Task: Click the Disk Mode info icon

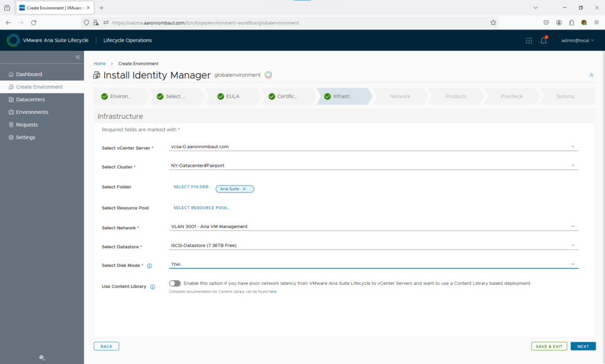Action: pyautogui.click(x=149, y=266)
